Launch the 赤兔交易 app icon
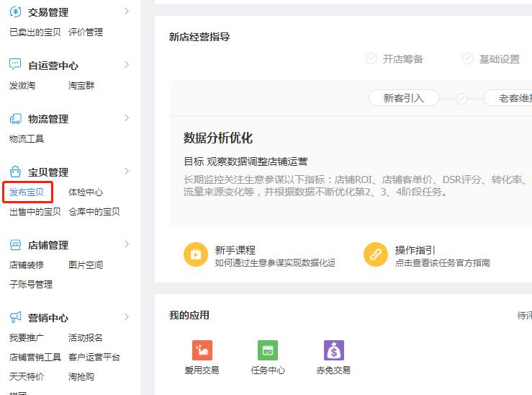 pos(334,350)
